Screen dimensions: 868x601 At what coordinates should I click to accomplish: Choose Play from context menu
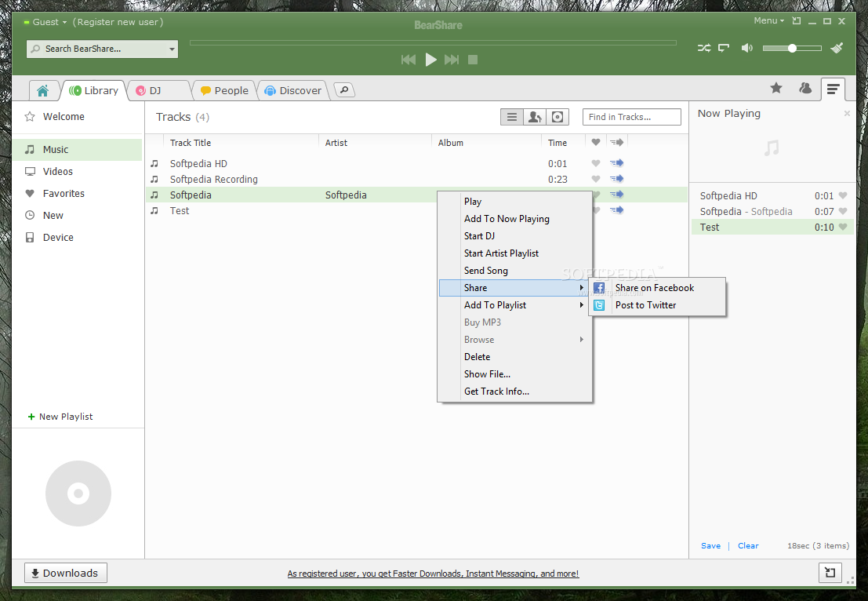pos(515,202)
